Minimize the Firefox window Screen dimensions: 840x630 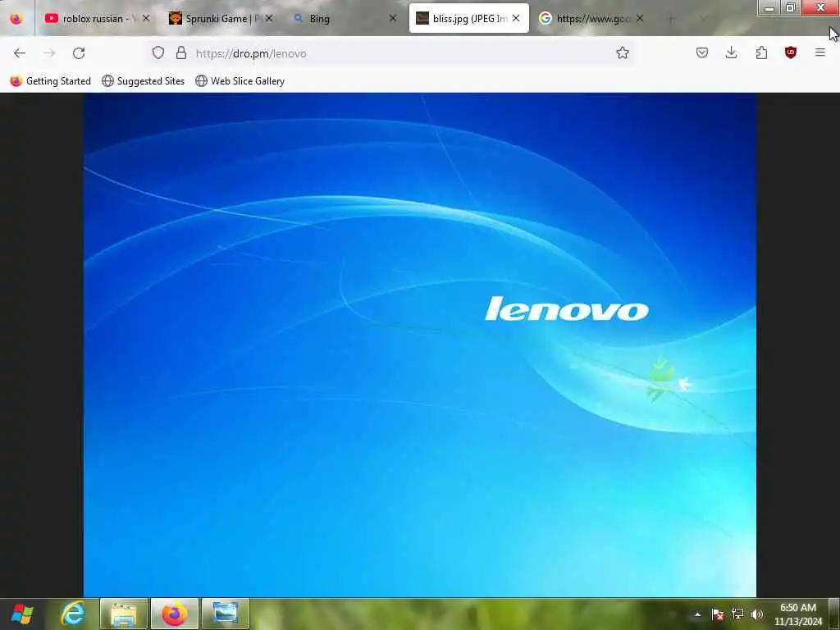(x=769, y=7)
